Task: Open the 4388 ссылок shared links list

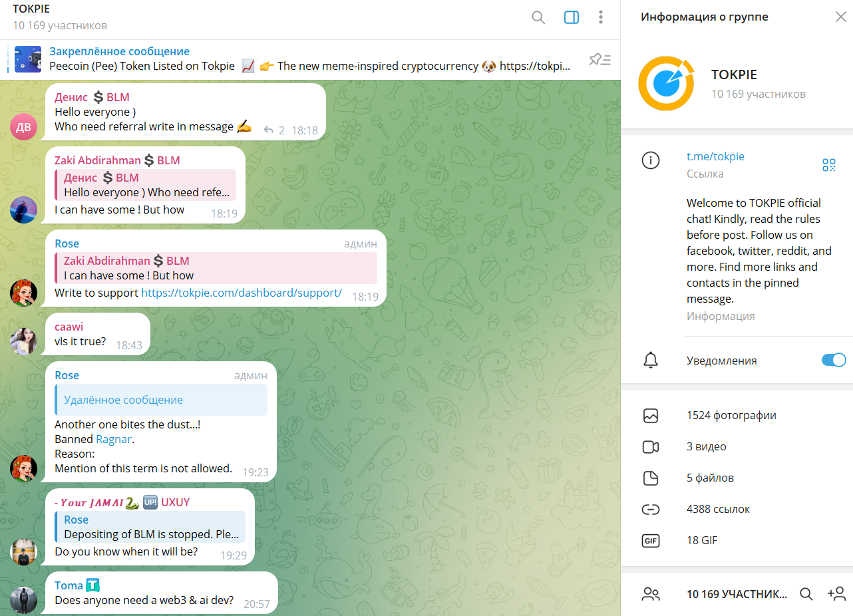Action: click(x=718, y=510)
